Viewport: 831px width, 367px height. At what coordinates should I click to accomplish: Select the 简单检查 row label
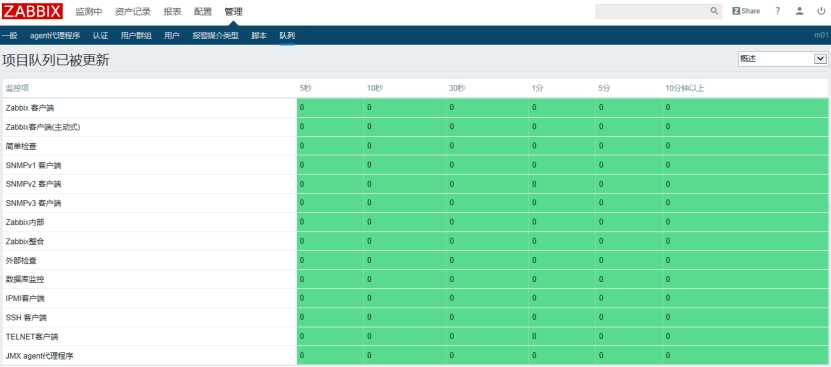pos(21,146)
